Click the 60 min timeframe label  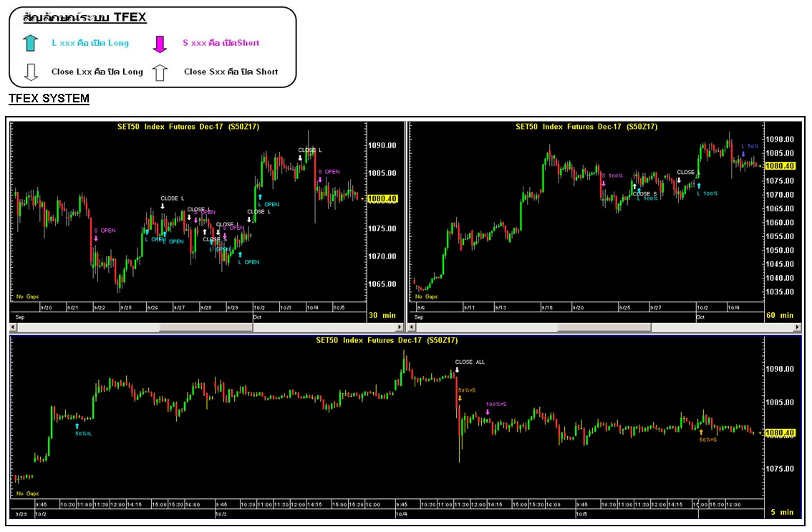click(780, 315)
